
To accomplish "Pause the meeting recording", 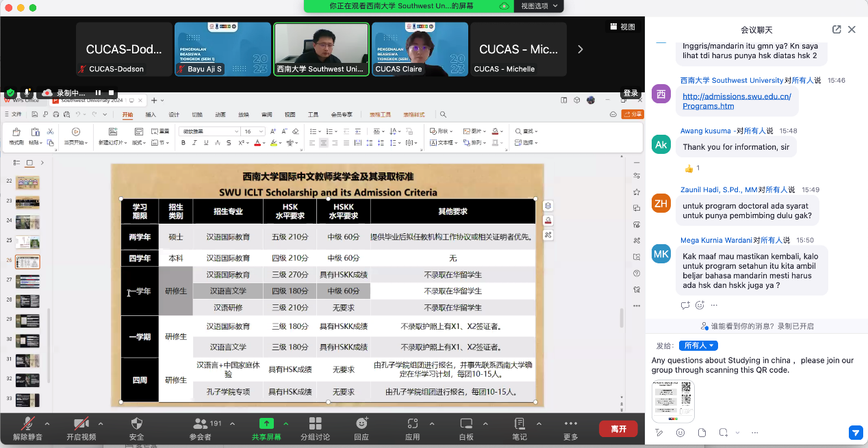I will pyautogui.click(x=98, y=92).
